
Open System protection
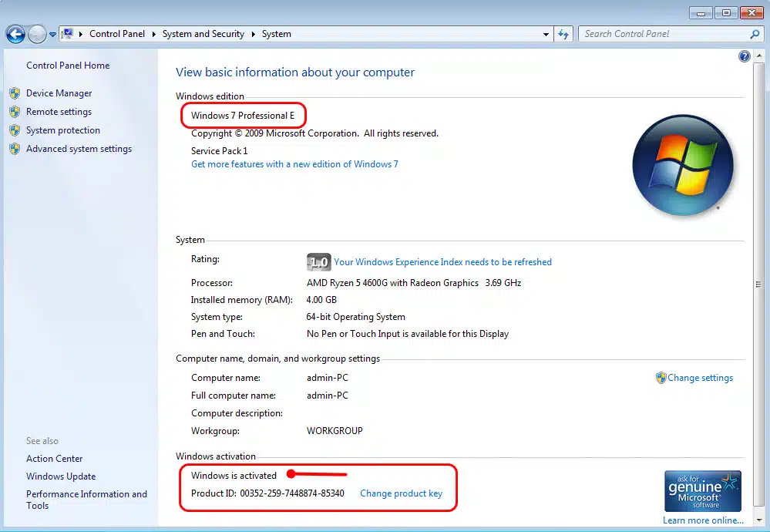click(x=63, y=130)
